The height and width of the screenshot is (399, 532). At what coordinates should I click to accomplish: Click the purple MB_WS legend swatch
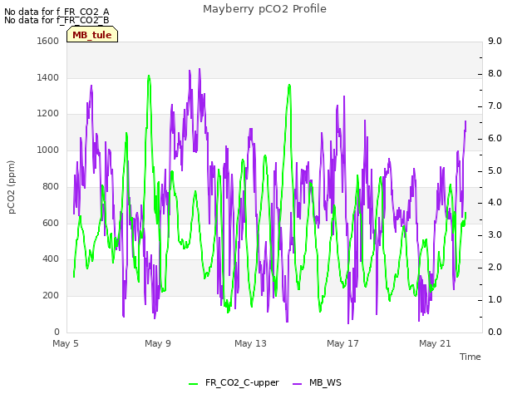tap(298, 384)
